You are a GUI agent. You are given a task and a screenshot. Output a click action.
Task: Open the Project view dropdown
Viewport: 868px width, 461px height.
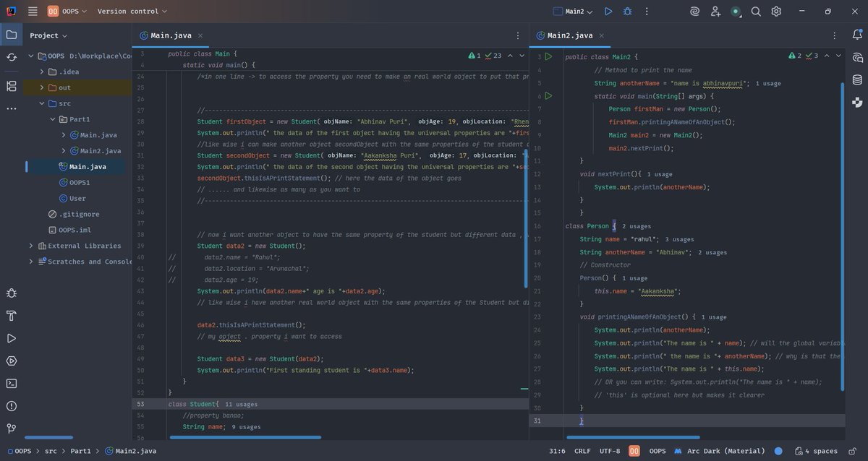(48, 35)
